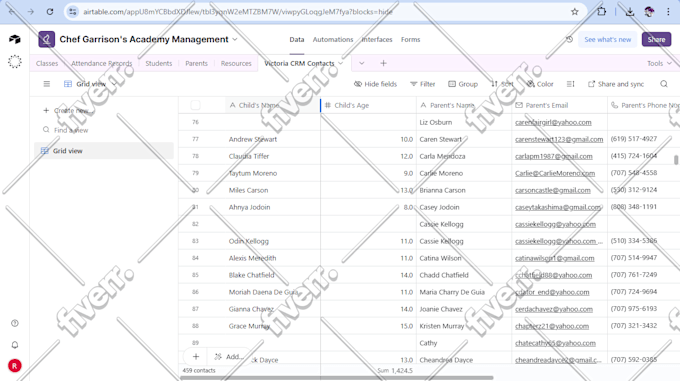
Task: Open carsoncastle@gmail.com email link
Action: [552, 190]
